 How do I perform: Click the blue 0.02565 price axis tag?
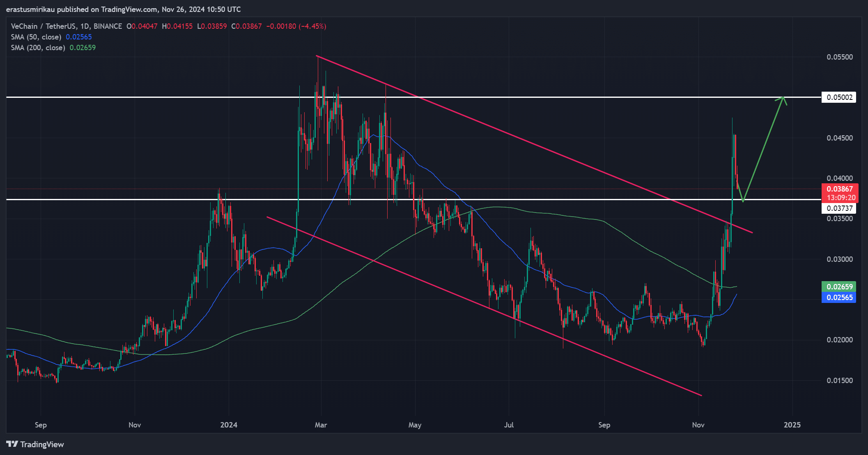(x=839, y=298)
